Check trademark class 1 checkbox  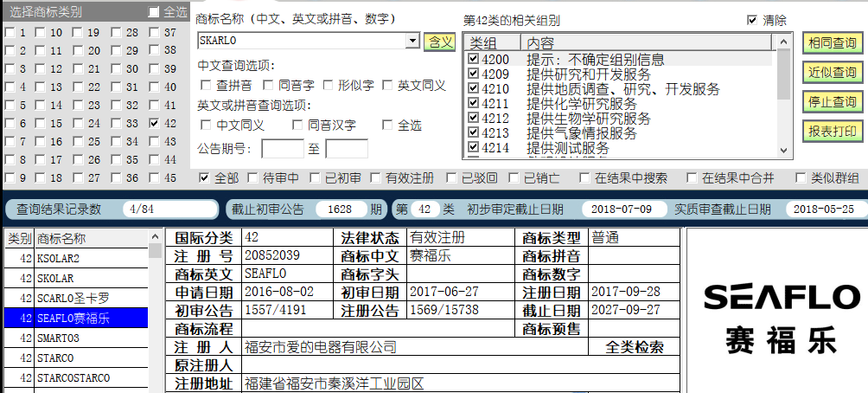[10, 33]
